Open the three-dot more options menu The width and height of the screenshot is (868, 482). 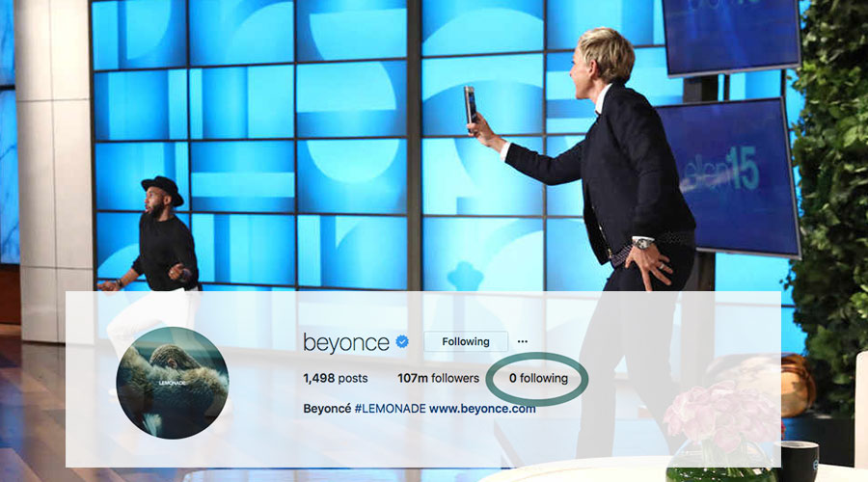point(522,341)
